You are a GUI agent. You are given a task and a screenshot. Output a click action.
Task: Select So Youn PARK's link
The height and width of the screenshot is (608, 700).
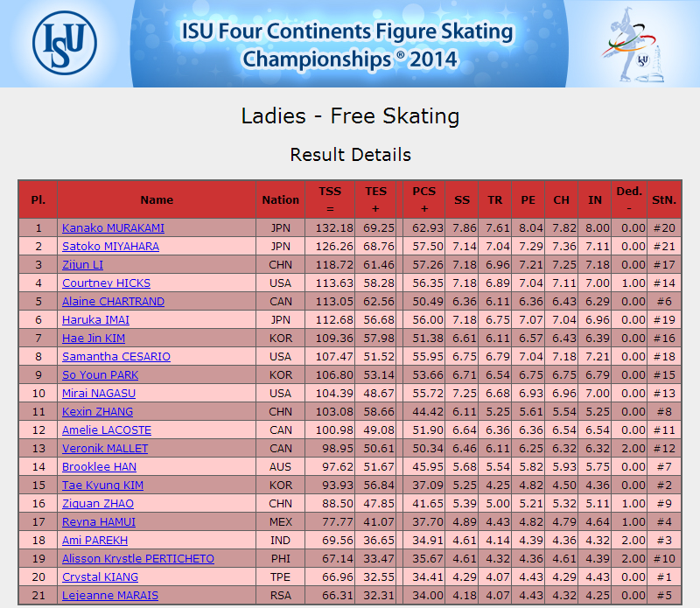(100, 374)
